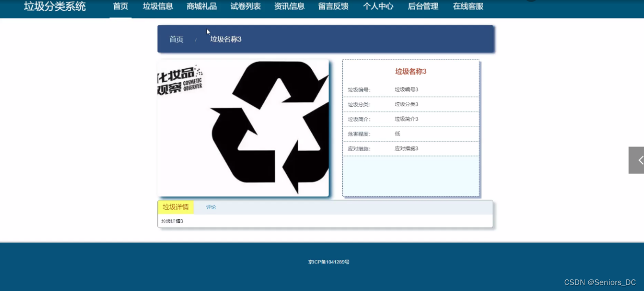Select 试卷列表 in the top navigation

246,7
